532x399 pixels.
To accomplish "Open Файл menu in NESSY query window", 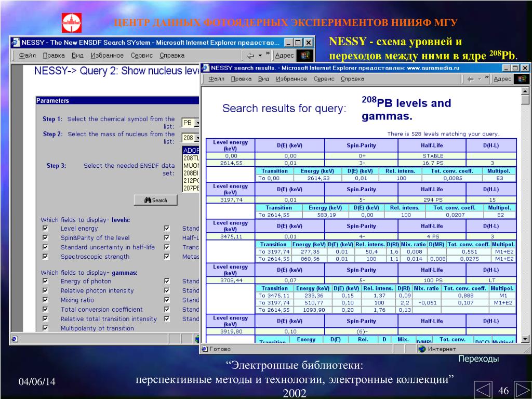I will (27, 55).
